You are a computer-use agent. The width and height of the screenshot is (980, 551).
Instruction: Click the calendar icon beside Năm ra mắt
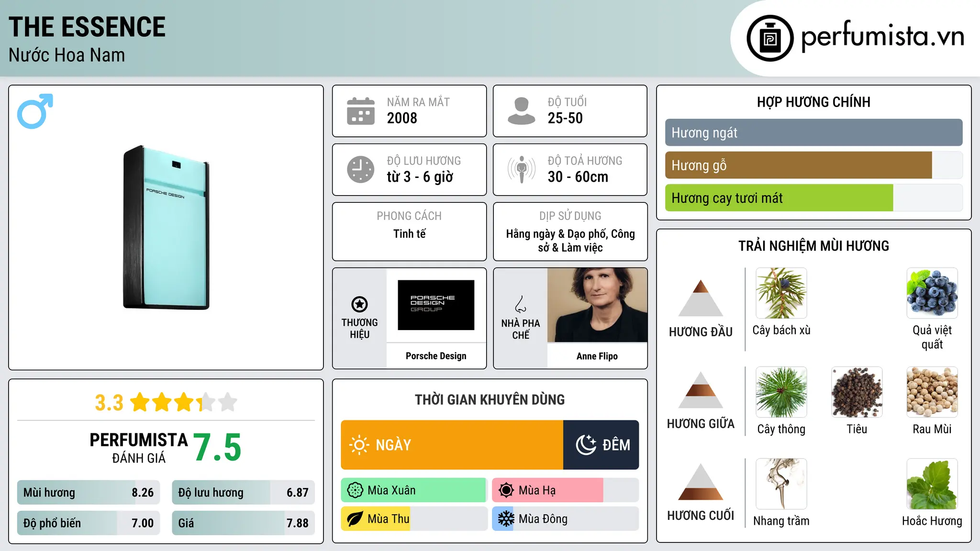[x=361, y=111]
